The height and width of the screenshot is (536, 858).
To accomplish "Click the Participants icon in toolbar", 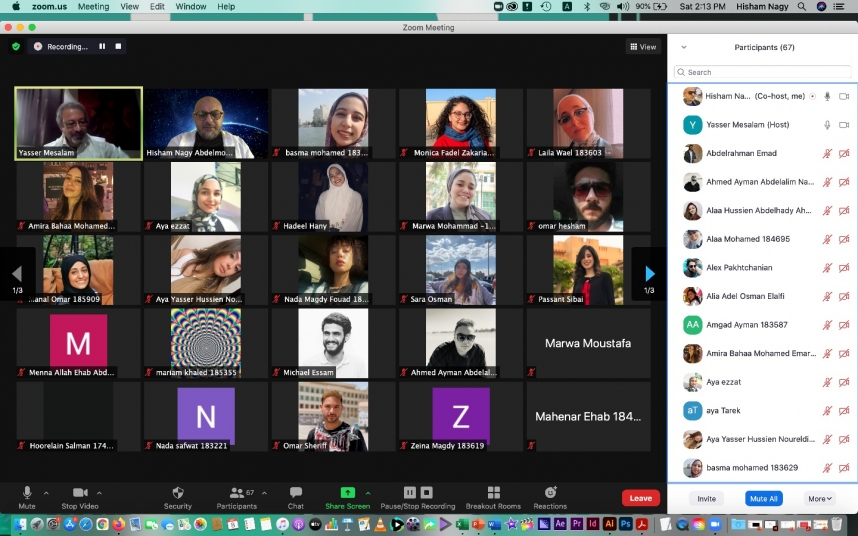I will (x=237, y=492).
